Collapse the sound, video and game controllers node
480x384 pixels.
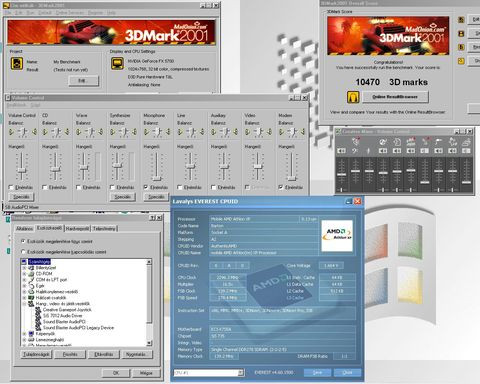point(24,304)
